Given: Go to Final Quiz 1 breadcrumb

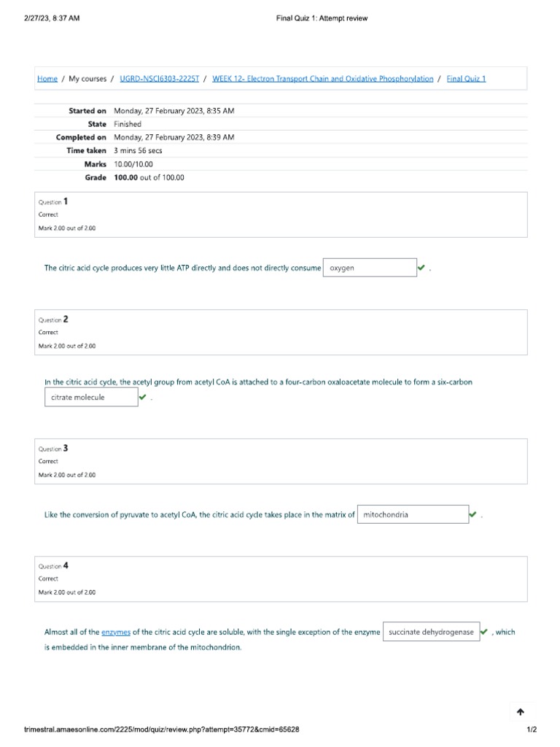Looking at the screenshot, I should [x=466, y=79].
